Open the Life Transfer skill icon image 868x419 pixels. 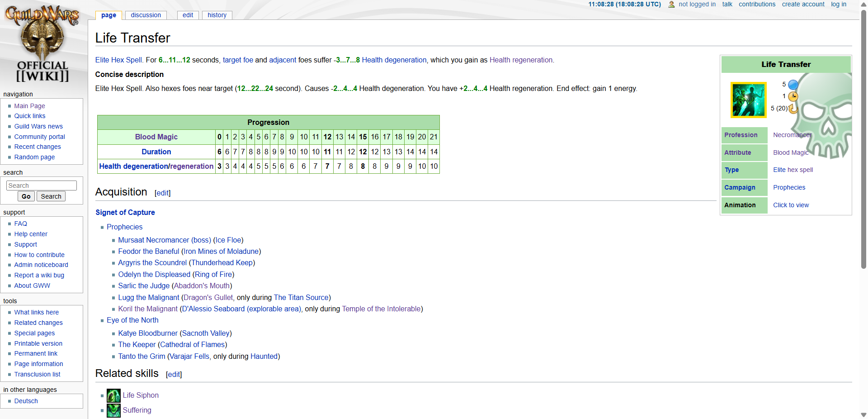pyautogui.click(x=749, y=100)
